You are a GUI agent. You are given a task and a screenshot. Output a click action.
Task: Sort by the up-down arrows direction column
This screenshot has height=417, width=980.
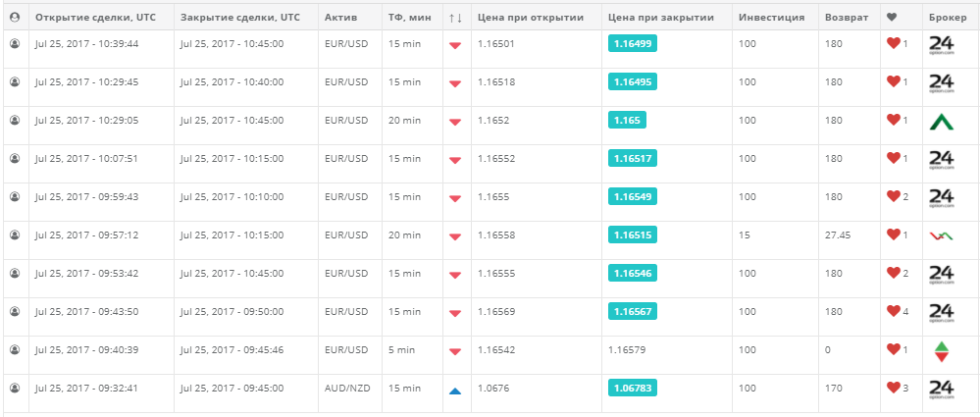(x=455, y=18)
